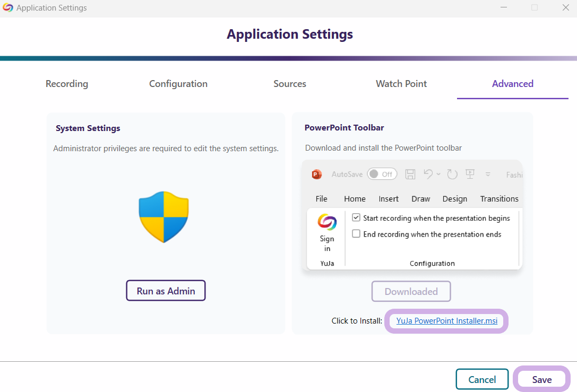This screenshot has height=392, width=577.
Task: Click the Save floppy disk icon
Action: tap(410, 174)
